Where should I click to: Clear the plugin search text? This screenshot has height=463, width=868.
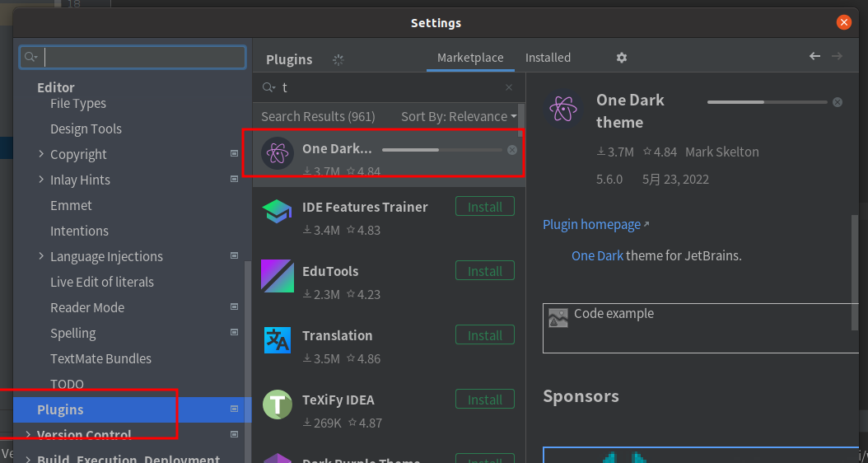point(509,87)
